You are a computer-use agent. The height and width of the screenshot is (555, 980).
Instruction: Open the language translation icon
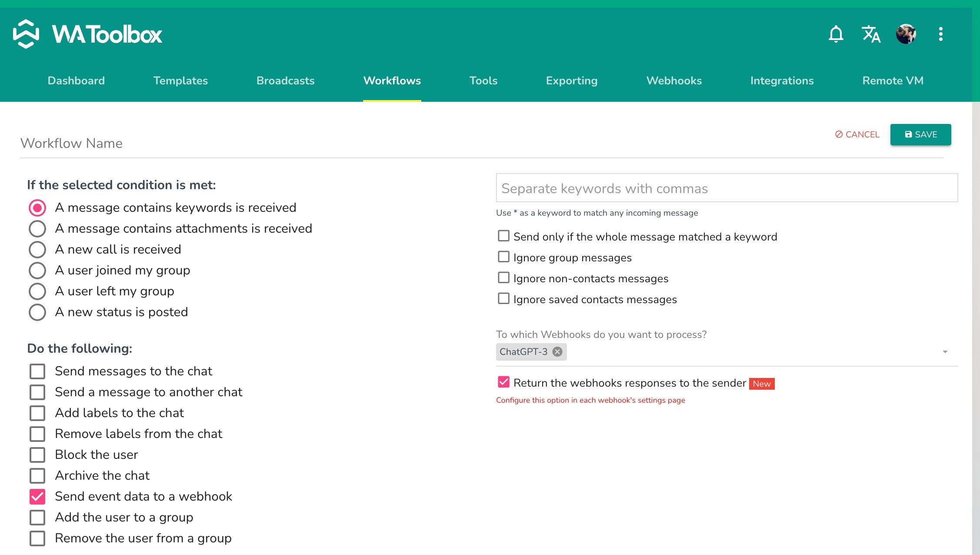[x=871, y=34]
